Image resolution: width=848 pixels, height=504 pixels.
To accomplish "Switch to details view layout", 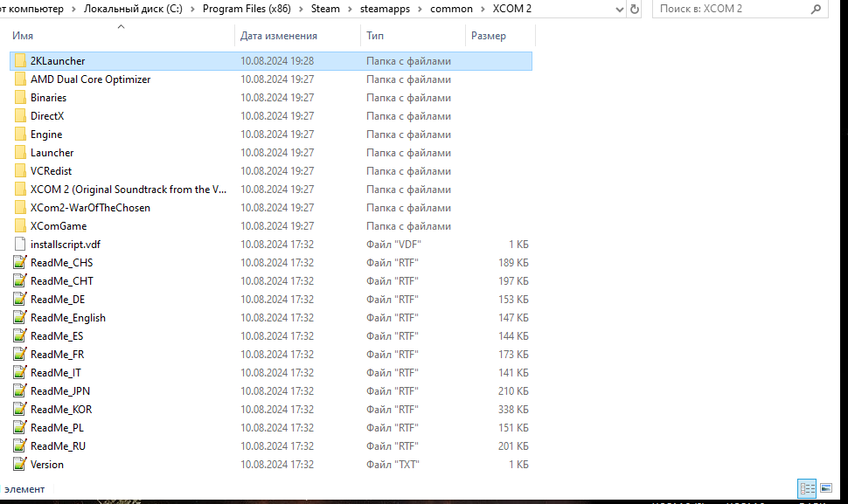I will click(x=808, y=489).
